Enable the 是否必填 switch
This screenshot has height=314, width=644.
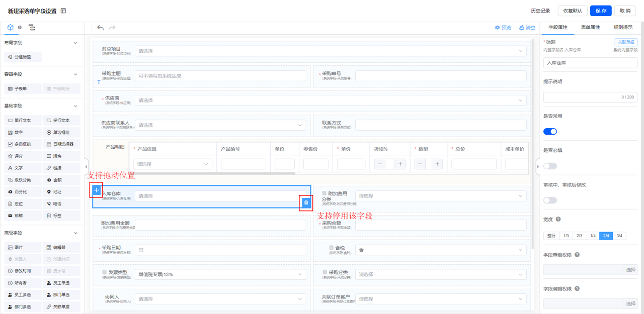550,166
